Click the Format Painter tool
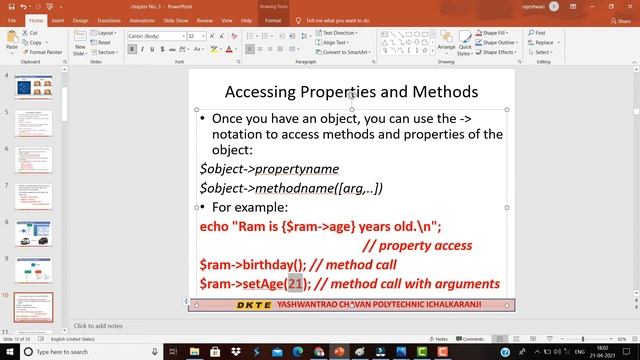 pyautogui.click(x=42, y=52)
